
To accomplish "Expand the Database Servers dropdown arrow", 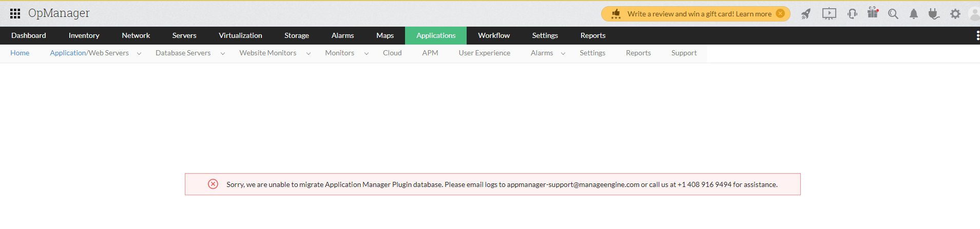I will 223,53.
